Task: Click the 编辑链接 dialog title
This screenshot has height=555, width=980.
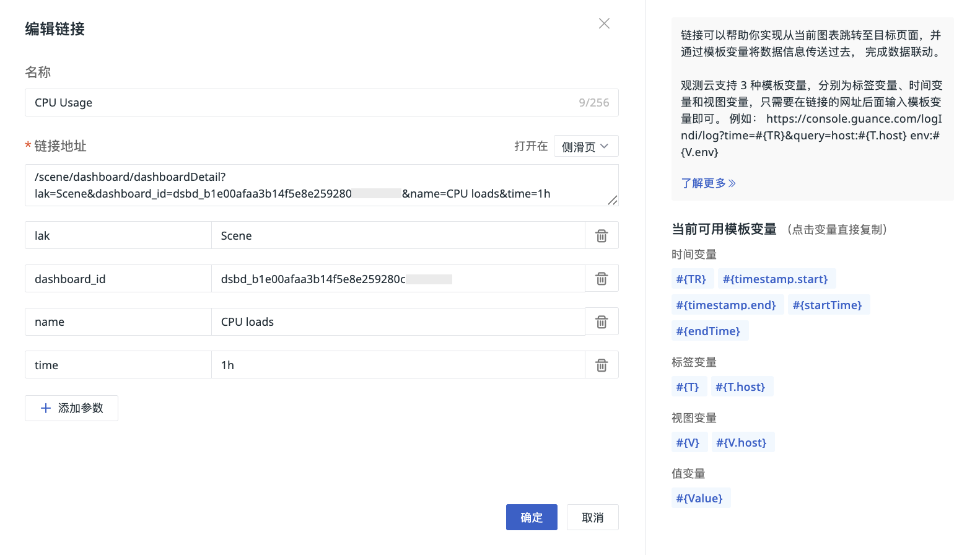Action: tap(55, 29)
